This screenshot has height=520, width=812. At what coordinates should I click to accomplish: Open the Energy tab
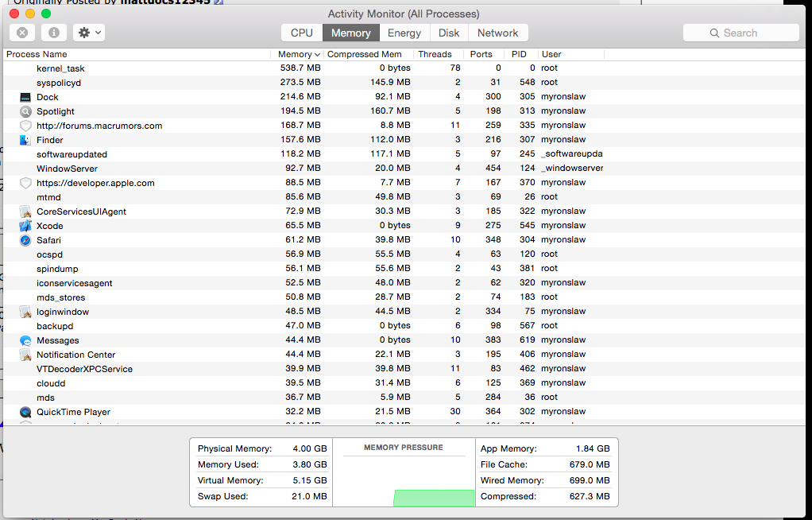404,33
